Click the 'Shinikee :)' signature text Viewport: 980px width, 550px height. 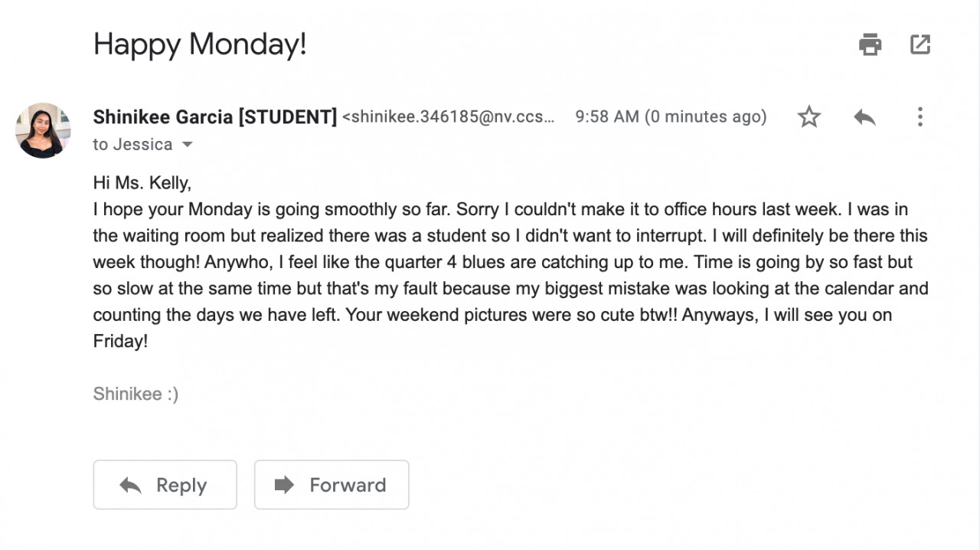tap(136, 394)
